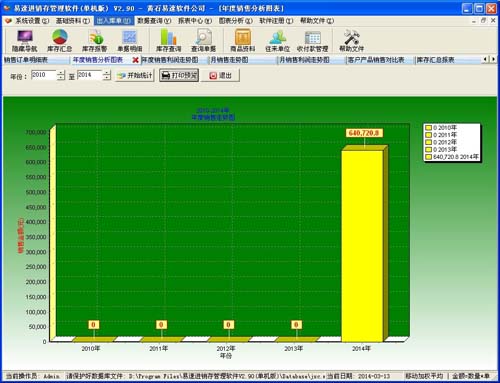The image size is (500, 383).
Task: Open 帮助文件 tools icon
Action: [351, 40]
